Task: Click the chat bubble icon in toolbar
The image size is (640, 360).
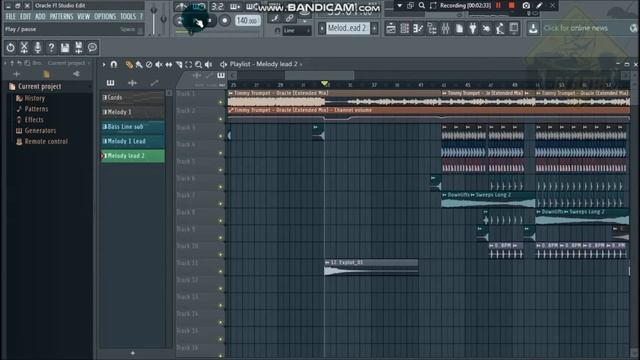Action: click(x=93, y=48)
